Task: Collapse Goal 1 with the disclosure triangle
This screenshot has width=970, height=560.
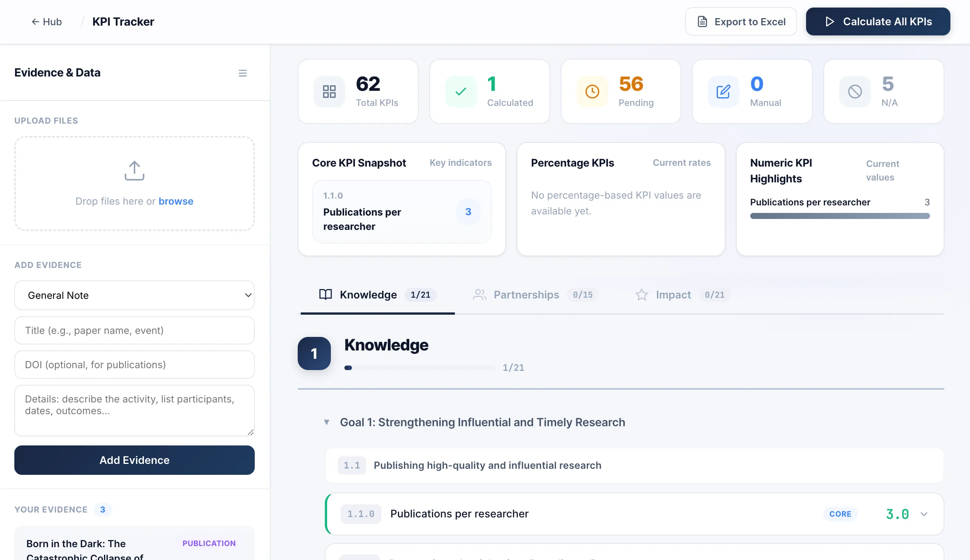Action: click(x=326, y=422)
